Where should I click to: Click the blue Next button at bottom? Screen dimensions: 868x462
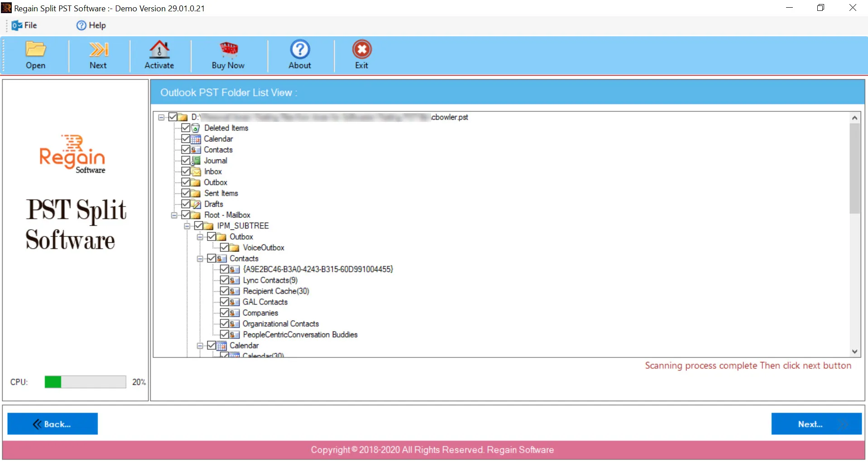click(x=816, y=424)
